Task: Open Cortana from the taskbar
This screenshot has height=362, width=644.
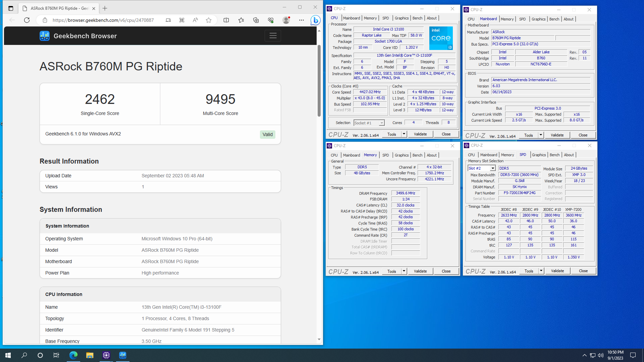Action: 40,355
